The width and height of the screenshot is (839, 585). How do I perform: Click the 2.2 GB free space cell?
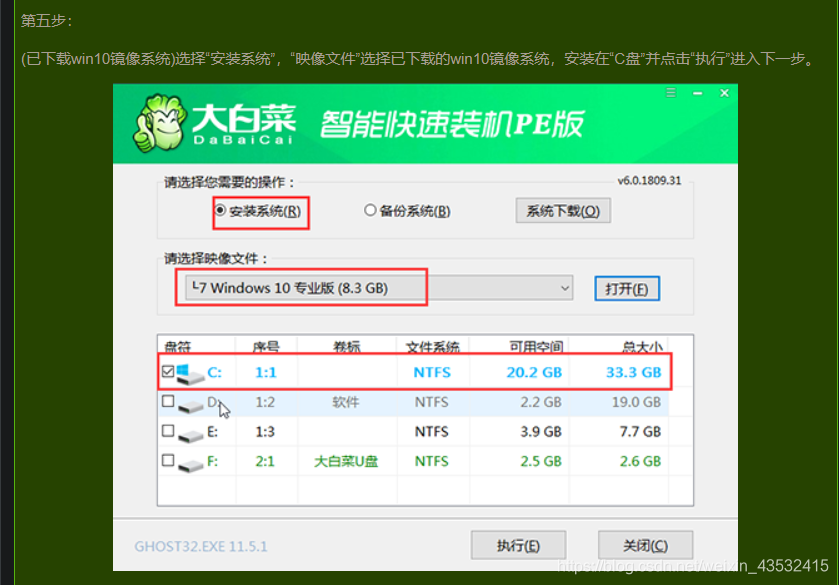click(x=541, y=402)
